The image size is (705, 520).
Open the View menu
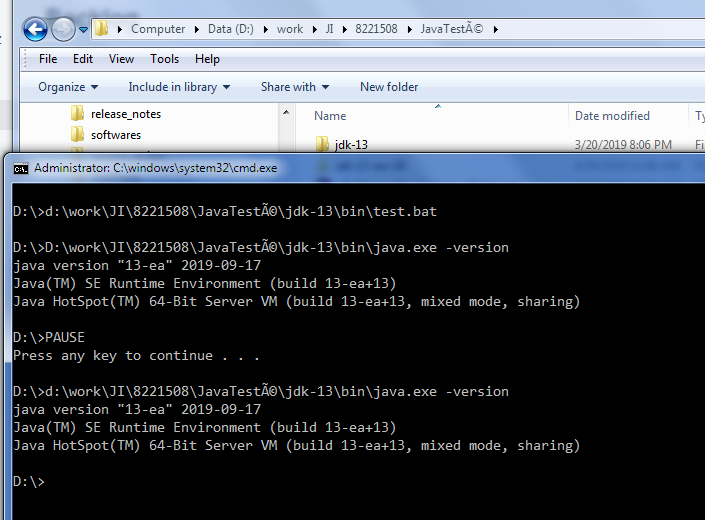click(x=121, y=59)
